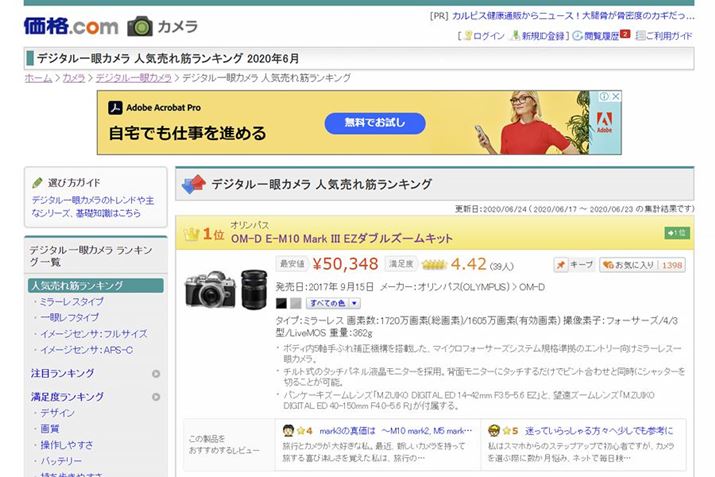715x477 pixels.
Task: Close the Adobe Acrobat ad with X
Action: pyautogui.click(x=616, y=97)
